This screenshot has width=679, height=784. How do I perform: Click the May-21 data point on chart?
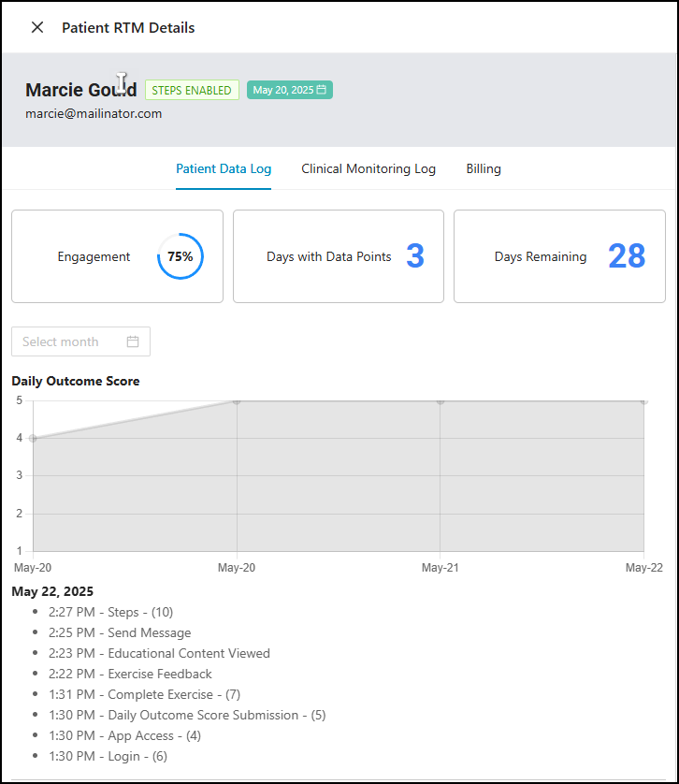(x=441, y=400)
